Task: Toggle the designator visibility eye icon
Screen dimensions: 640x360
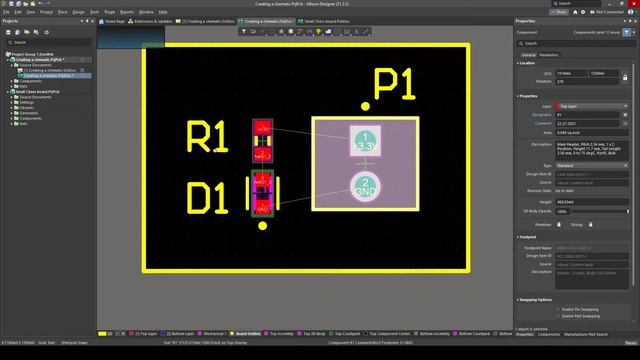Action: coord(625,115)
